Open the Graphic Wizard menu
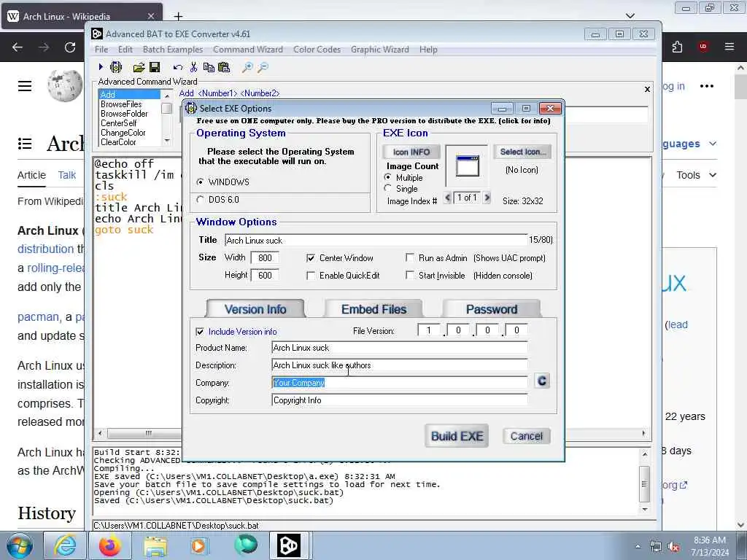This screenshot has width=747, height=560. [x=379, y=50]
